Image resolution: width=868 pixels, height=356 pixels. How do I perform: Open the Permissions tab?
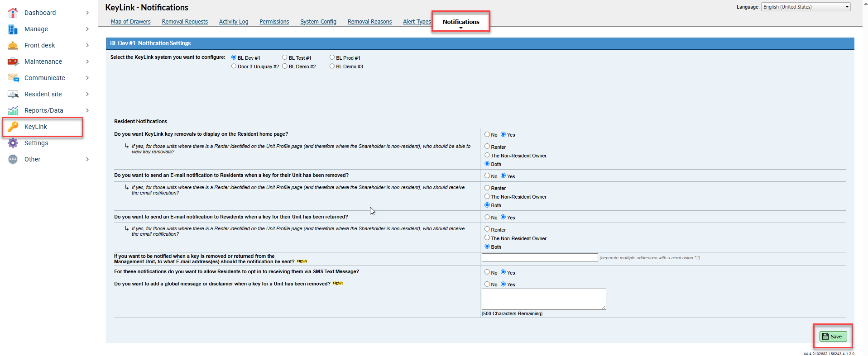274,22
